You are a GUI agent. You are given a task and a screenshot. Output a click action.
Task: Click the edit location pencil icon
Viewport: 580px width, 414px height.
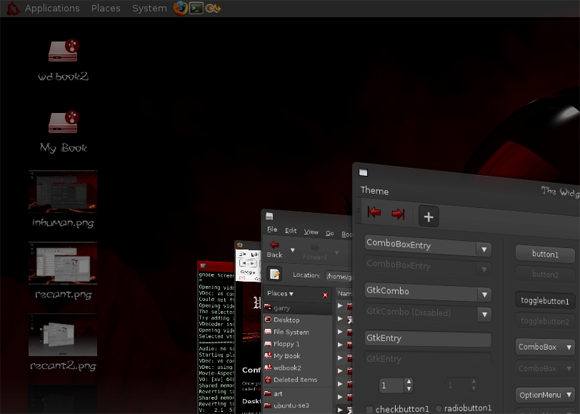pyautogui.click(x=274, y=274)
